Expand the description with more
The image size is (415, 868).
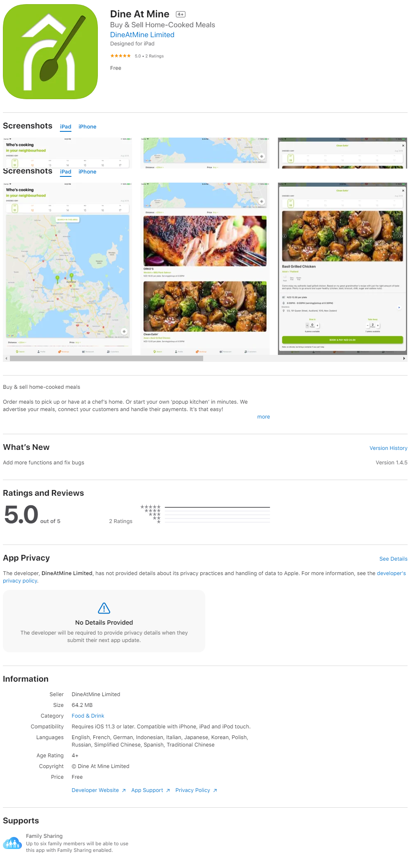pyautogui.click(x=263, y=417)
